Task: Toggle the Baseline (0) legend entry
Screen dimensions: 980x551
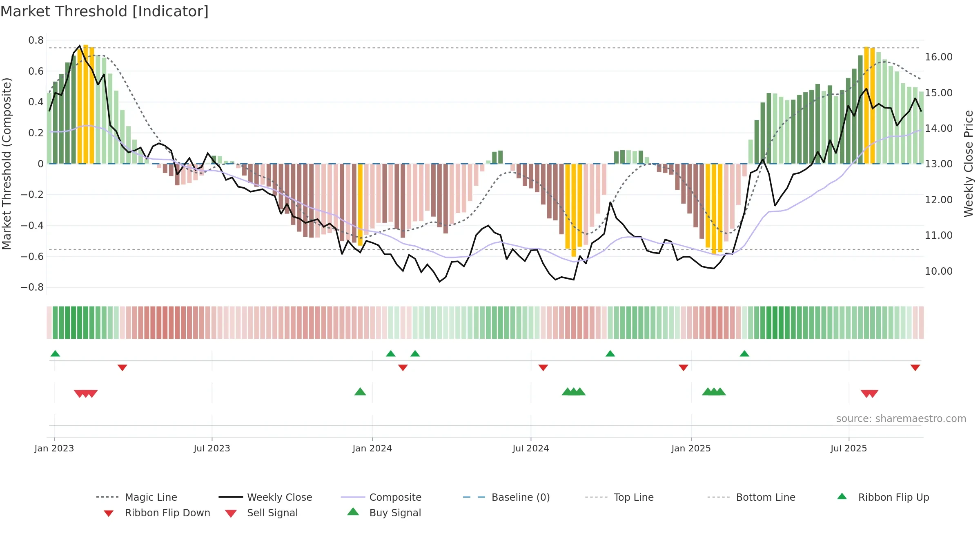Action: 506,497
